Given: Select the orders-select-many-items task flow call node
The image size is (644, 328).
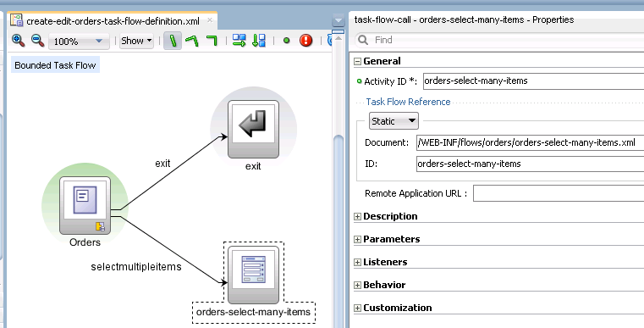Looking at the screenshot, I should coord(253,275).
